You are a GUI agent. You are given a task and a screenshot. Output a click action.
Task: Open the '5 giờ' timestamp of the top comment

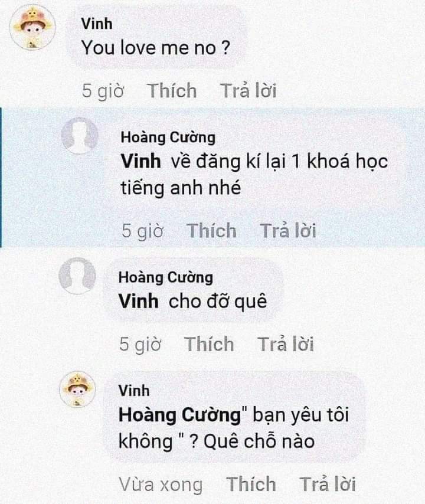(x=103, y=91)
